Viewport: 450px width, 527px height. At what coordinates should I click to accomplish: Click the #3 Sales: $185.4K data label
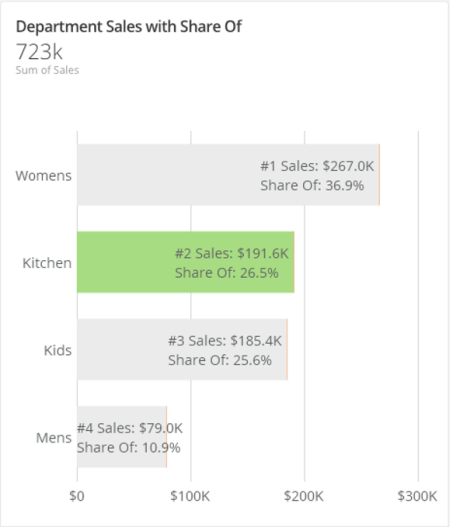click(225, 341)
